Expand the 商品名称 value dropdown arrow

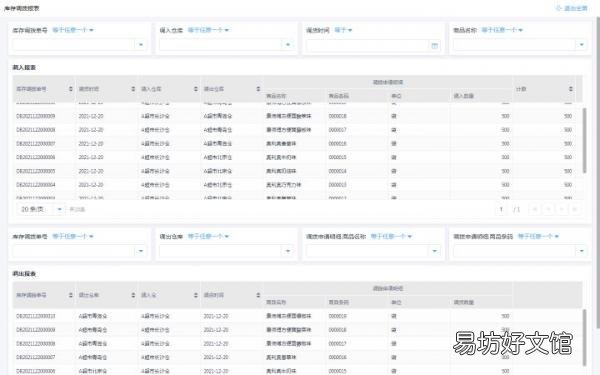point(582,45)
